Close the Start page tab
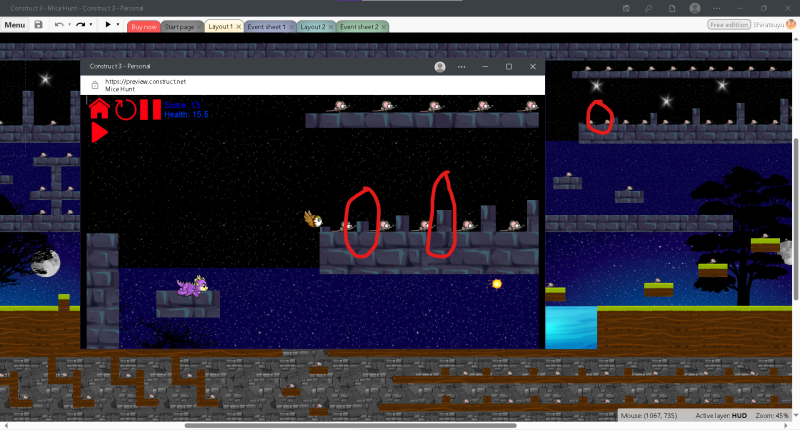Screen dimensions: 800x430 point(199,27)
